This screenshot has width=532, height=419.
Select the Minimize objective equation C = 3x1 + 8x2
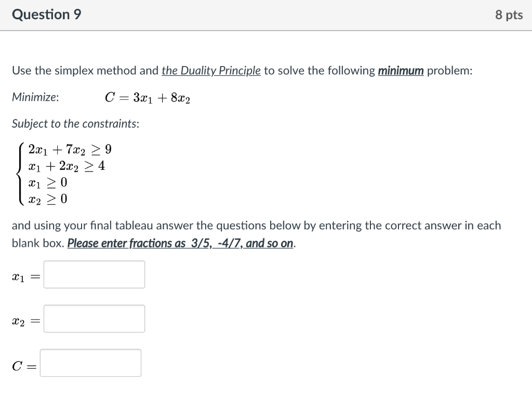coord(147,97)
